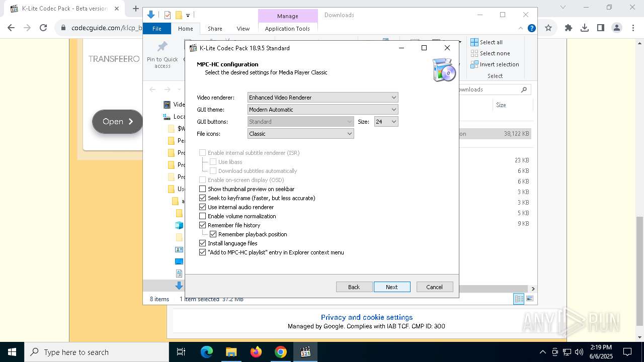644x362 pixels.
Task: Click the Explorer help question icon
Action: click(x=531, y=29)
